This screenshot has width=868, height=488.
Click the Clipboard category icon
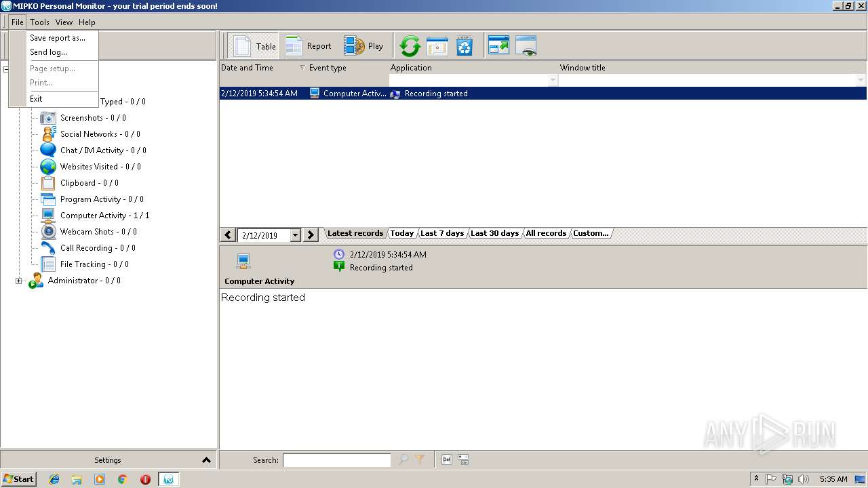48,183
